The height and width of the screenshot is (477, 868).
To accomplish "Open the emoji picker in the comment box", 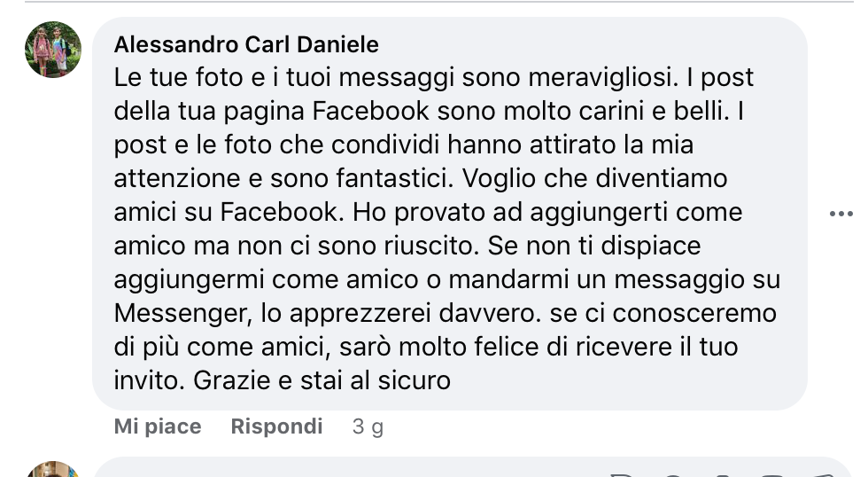I will [672, 475].
